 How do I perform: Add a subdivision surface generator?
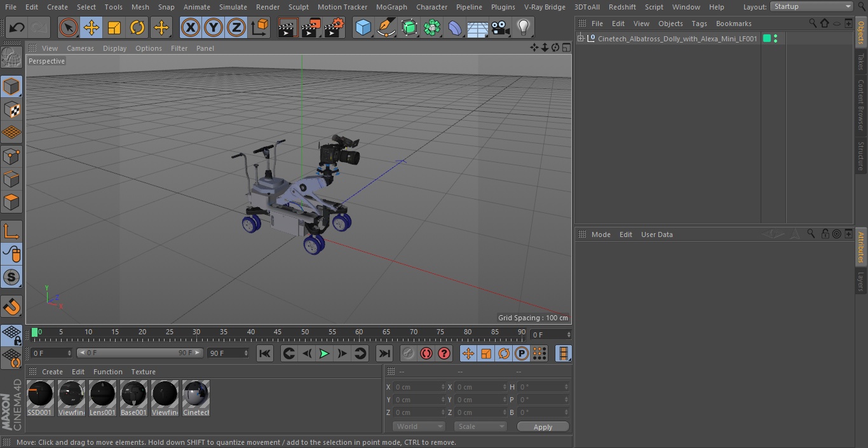(x=409, y=27)
